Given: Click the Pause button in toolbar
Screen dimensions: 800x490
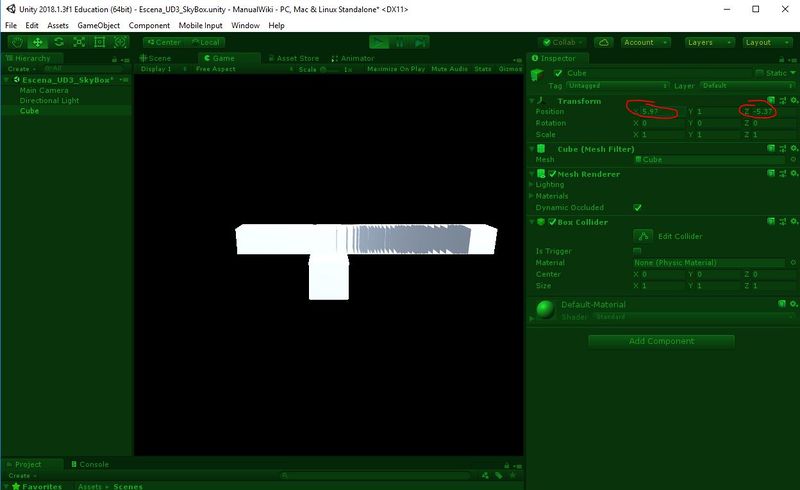Looking at the screenshot, I should [399, 42].
